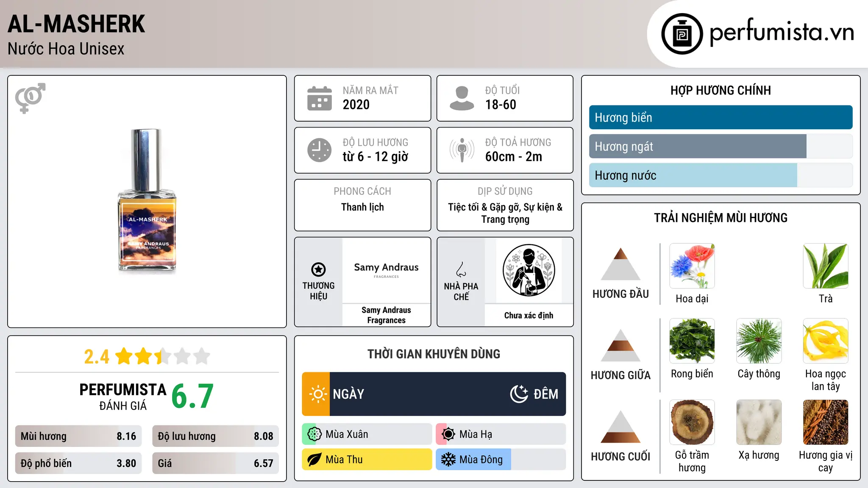
Task: Click the Samy Andraus Fragrances brand name
Action: [386, 315]
